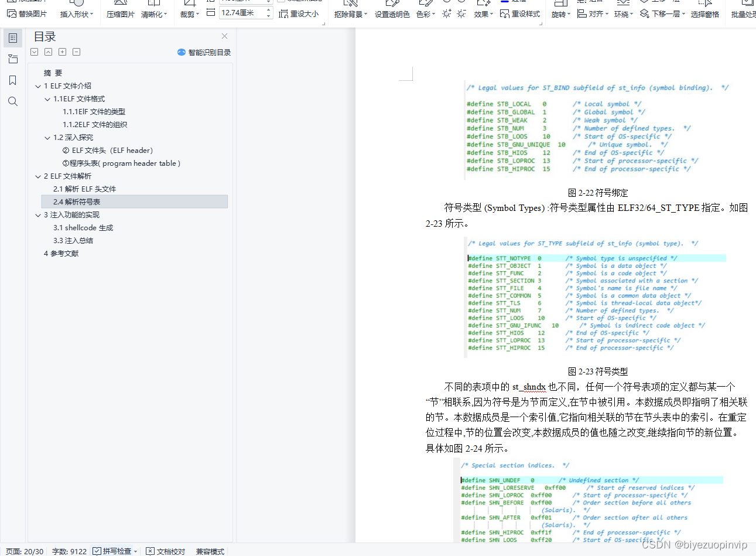The width and height of the screenshot is (756, 556).
Task: Close the 目录 outline pane
Action: [224, 36]
